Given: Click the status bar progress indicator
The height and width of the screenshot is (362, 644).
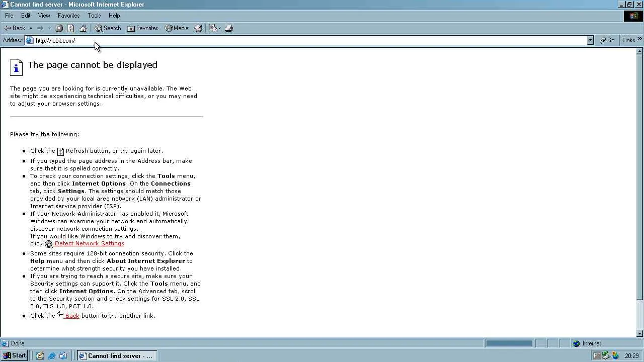Looking at the screenshot, I should click(x=509, y=343).
